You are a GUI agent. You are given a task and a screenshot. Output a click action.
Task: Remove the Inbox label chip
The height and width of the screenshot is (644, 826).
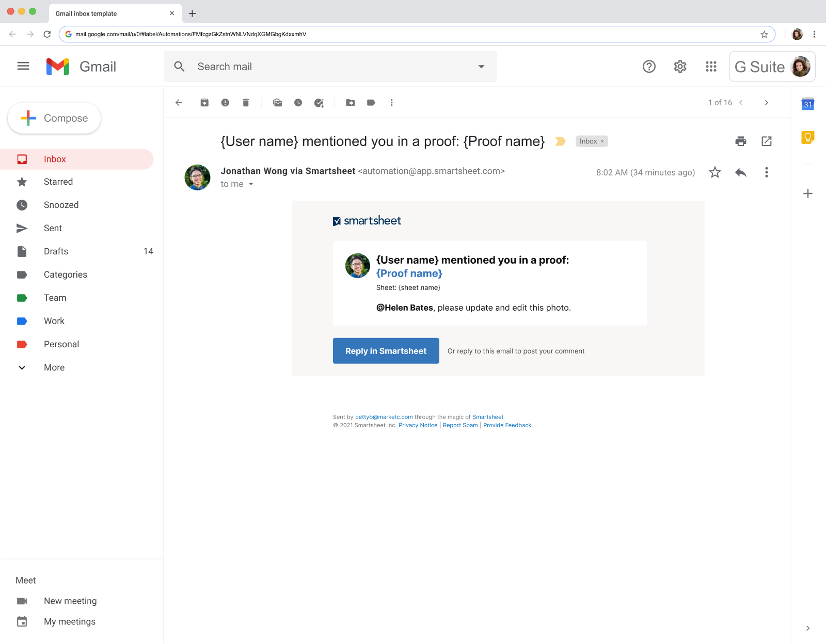tap(603, 141)
